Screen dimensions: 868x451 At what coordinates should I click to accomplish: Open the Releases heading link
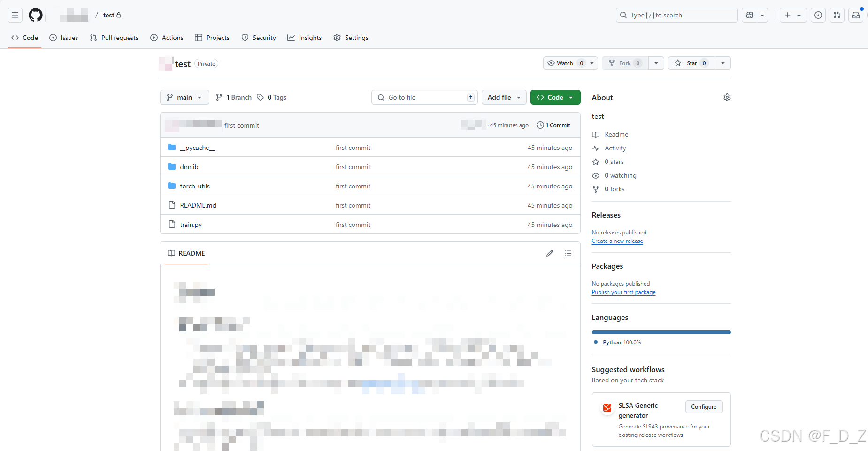pyautogui.click(x=606, y=215)
